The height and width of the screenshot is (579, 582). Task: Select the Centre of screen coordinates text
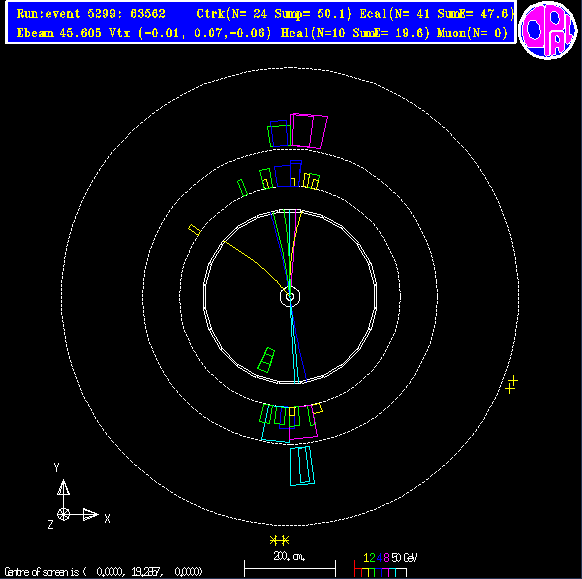(x=103, y=572)
